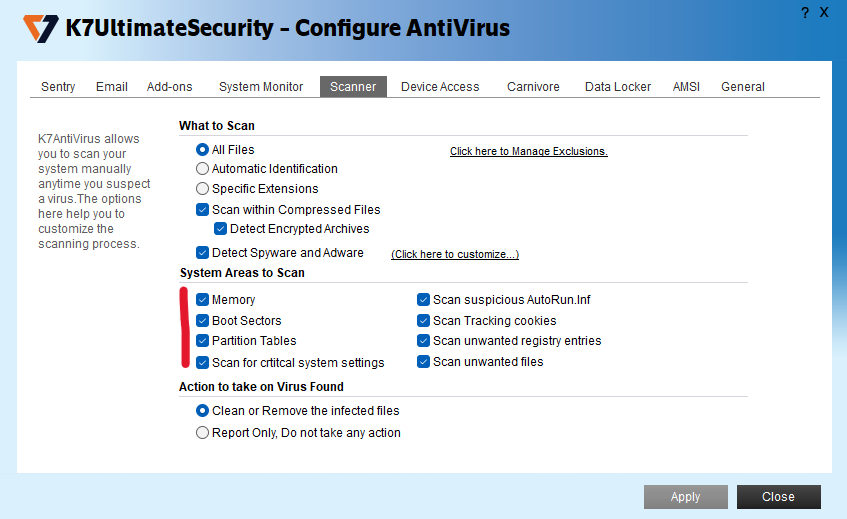The height and width of the screenshot is (519, 847).
Task: Uncheck Scan within Compressed Files
Action: point(203,210)
